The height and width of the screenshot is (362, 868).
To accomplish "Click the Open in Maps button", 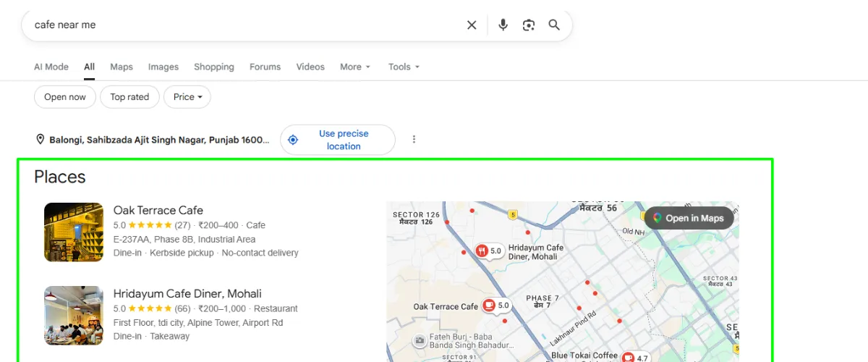I will 689,218.
